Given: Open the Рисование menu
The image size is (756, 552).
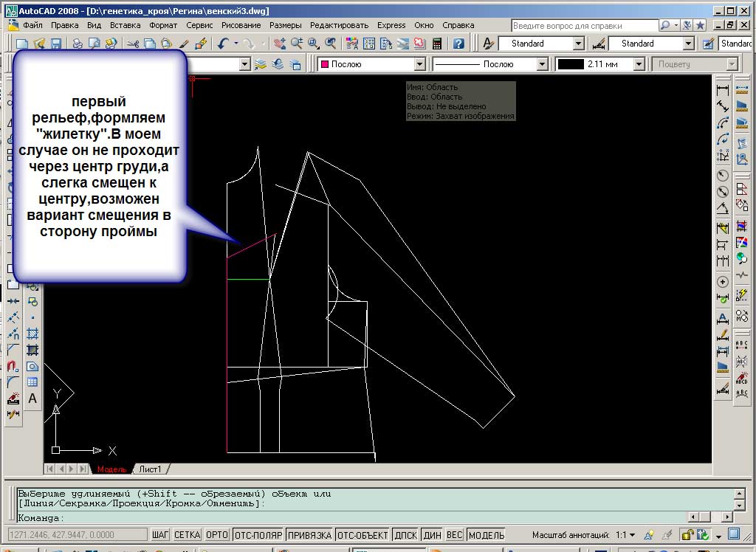Looking at the screenshot, I should click(241, 25).
